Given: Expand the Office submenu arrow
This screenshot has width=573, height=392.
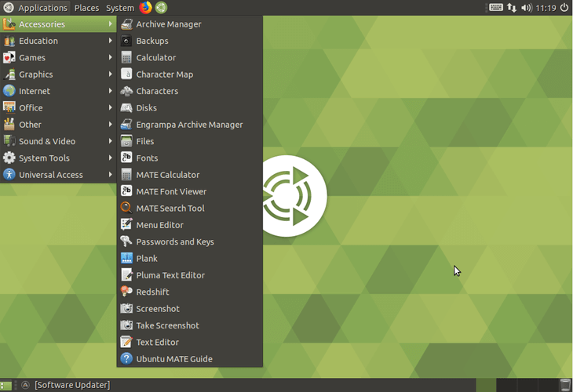Looking at the screenshot, I should pyautogui.click(x=110, y=107).
